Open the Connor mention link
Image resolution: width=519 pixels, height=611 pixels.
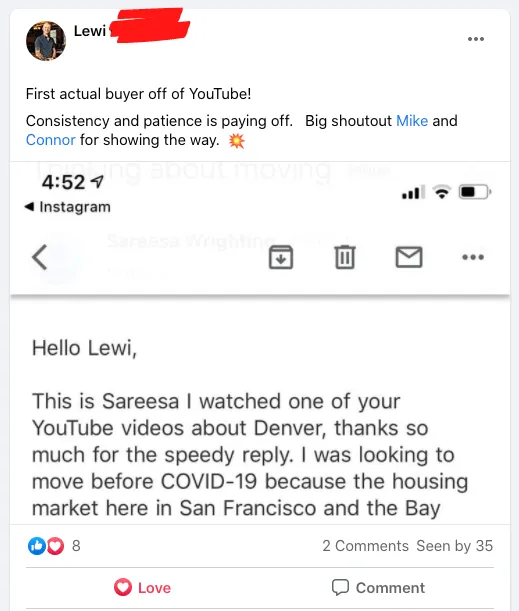[51, 140]
